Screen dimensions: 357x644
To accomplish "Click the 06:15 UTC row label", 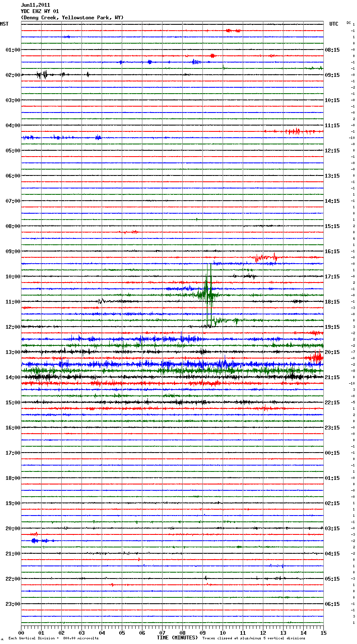I will tap(332, 604).
